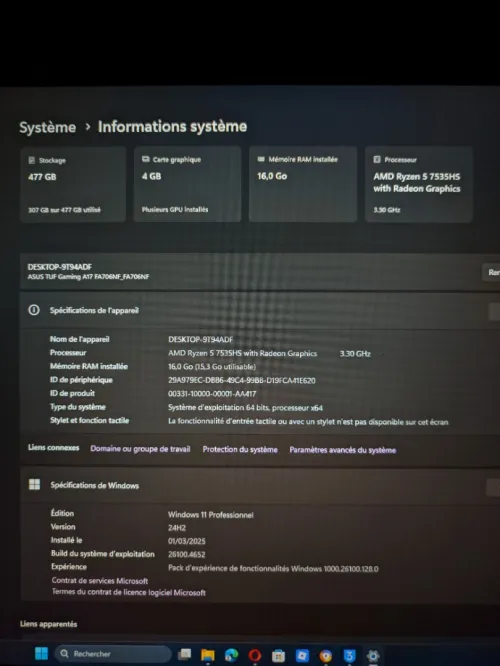The image size is (500, 666).
Task: Select product ID 00331-10000-00001-AA417
Action: pyautogui.click(x=212, y=394)
